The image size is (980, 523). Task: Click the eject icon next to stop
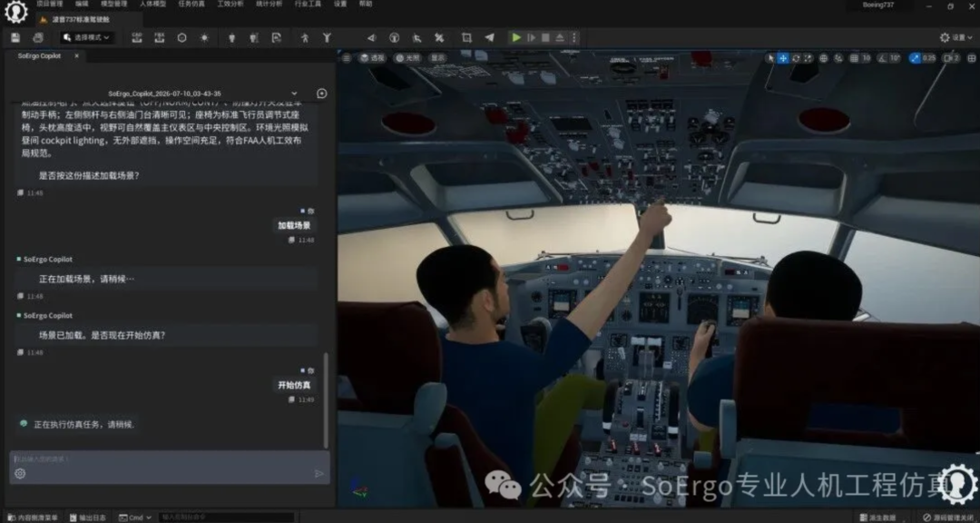pyautogui.click(x=560, y=37)
